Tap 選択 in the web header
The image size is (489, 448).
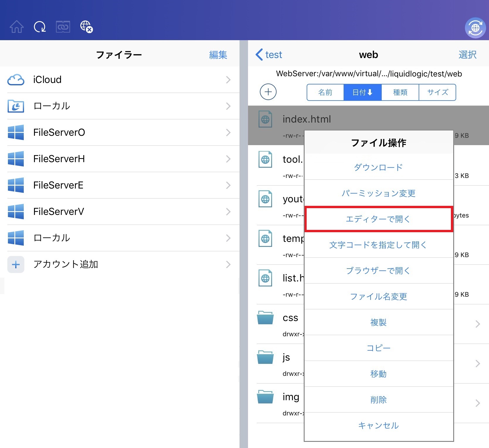coord(467,55)
